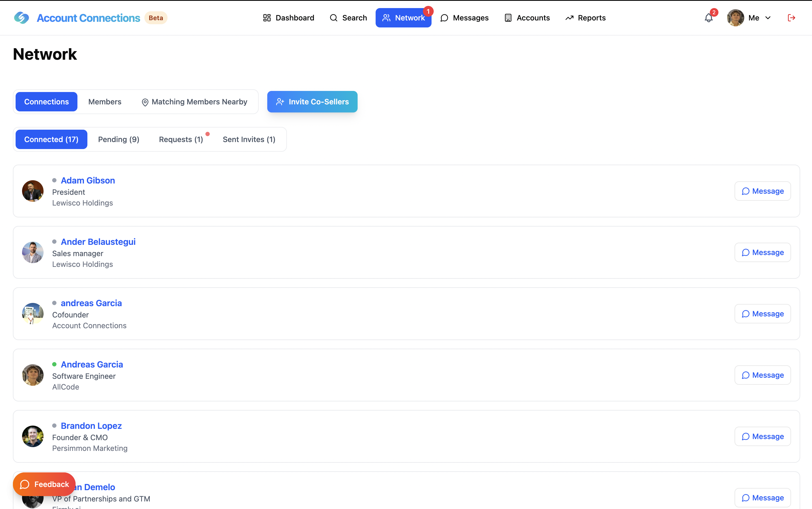This screenshot has height=509, width=812.
Task: Click the Invite Co-Sellers button
Action: point(312,102)
